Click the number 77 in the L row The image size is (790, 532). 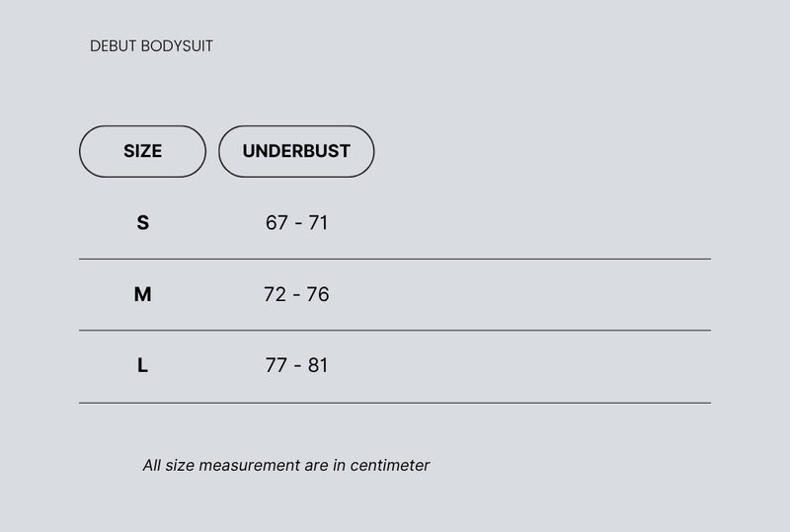point(276,365)
